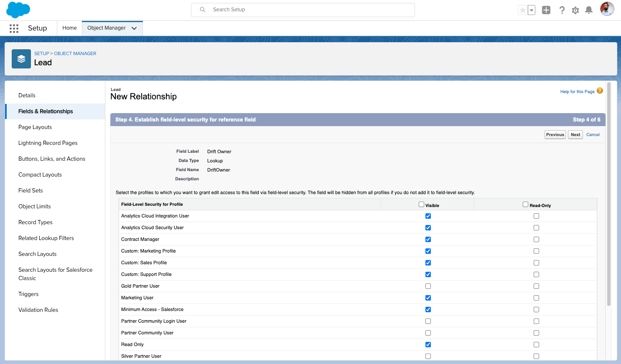Open the Validation Rules section
This screenshot has height=364, width=621.
55,310
